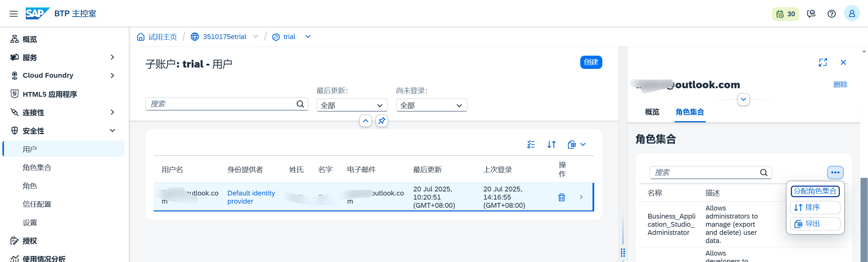The image size is (868, 262).
Task: Pin the filter header
Action: [382, 121]
